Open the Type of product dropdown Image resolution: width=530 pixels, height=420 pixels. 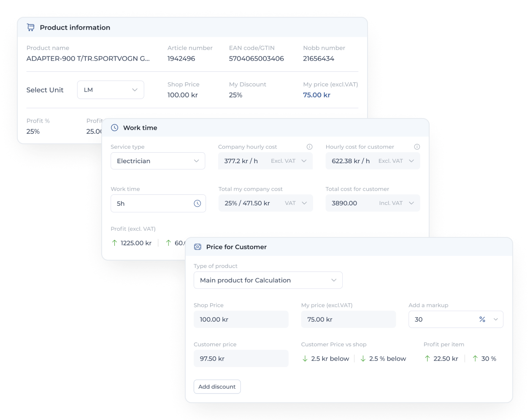pyautogui.click(x=268, y=280)
